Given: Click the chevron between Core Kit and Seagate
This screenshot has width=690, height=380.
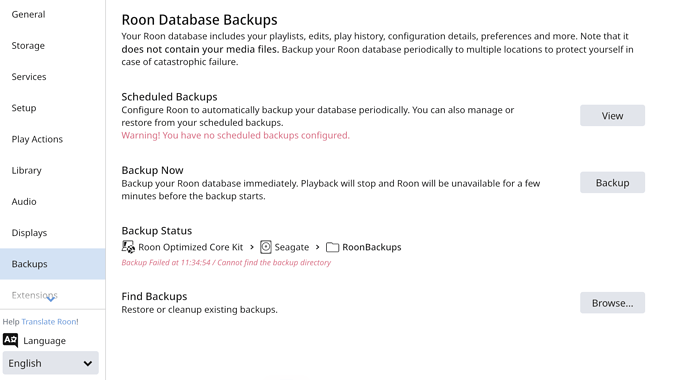Looking at the screenshot, I should click(x=252, y=247).
